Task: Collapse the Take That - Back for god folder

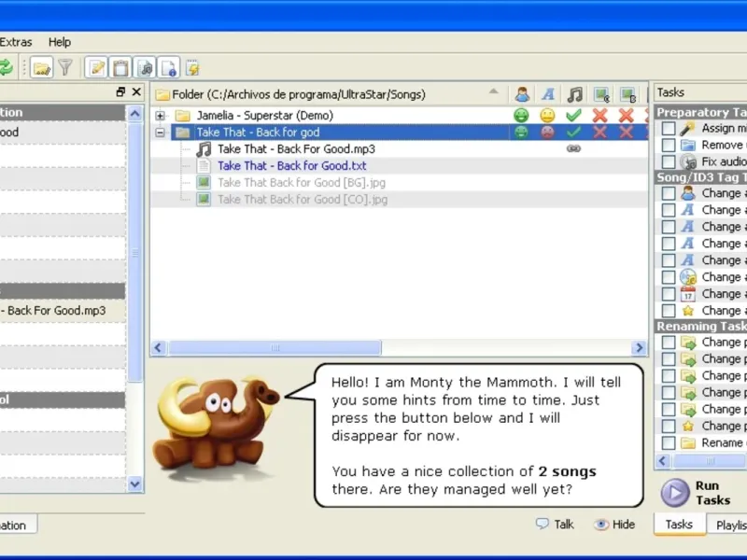Action: [160, 133]
